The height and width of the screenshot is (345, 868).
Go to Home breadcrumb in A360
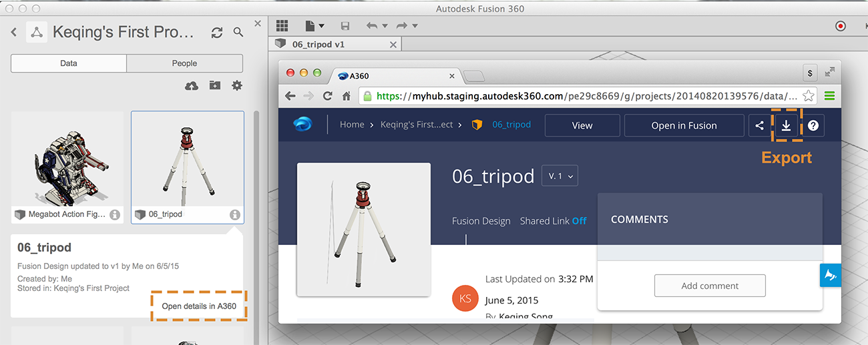click(x=352, y=125)
